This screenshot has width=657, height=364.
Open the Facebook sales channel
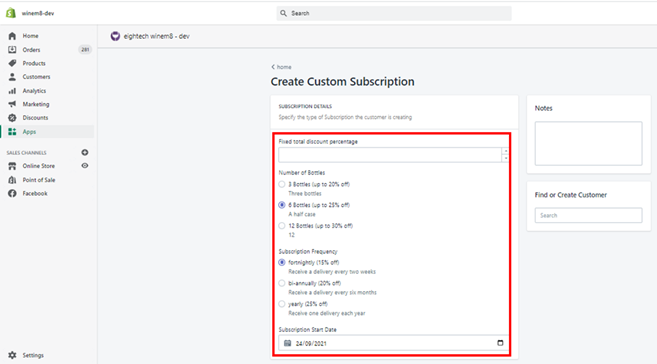[x=35, y=194]
